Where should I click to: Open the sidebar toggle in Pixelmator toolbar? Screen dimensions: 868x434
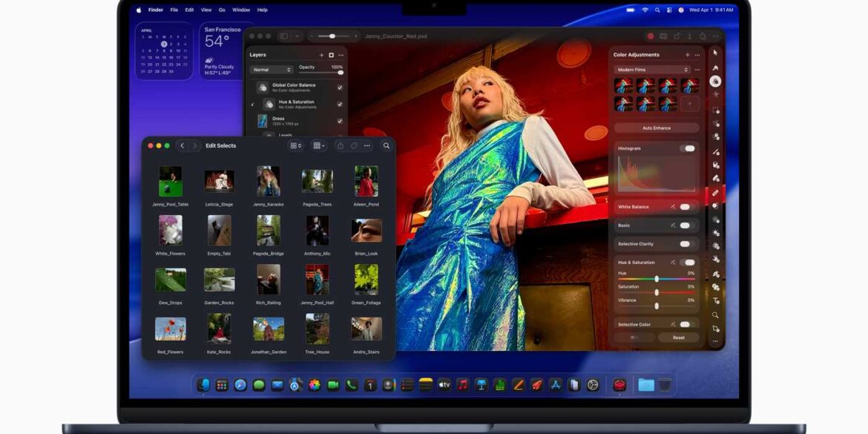pos(283,36)
